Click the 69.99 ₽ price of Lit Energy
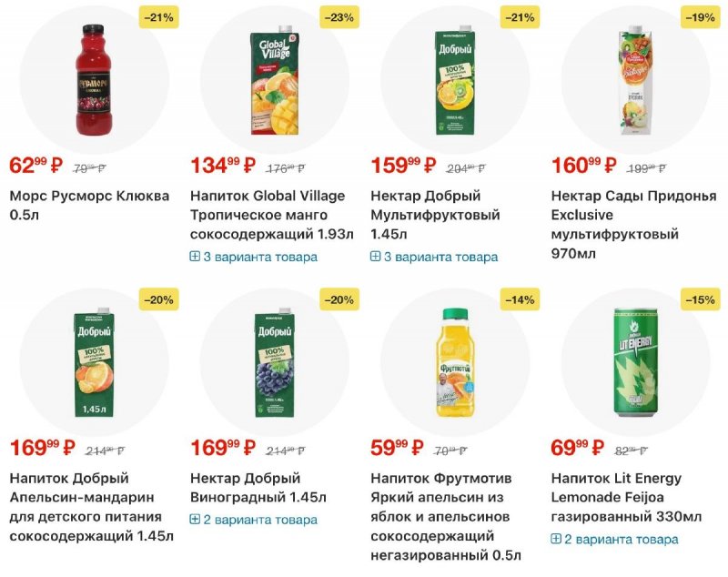This screenshot has width=728, height=577. point(577,448)
